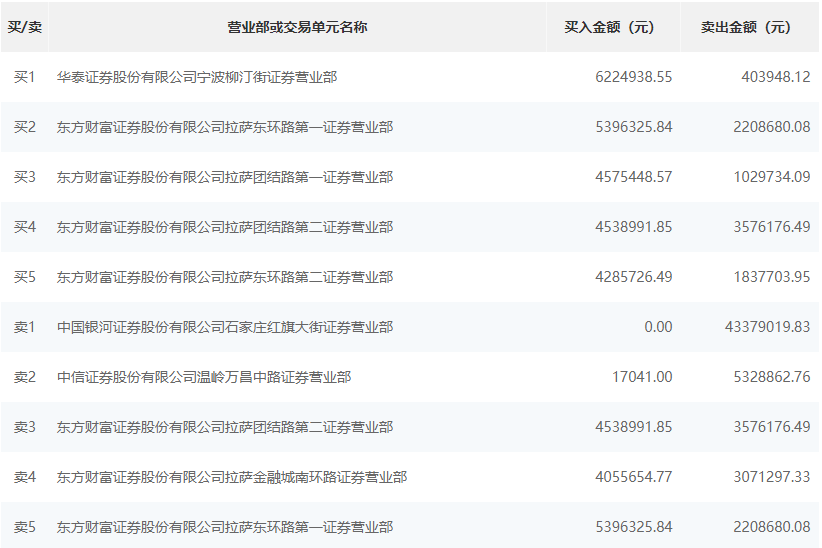Select 4538991.85 in the 买4 row
822x548 pixels.
[x=633, y=227]
